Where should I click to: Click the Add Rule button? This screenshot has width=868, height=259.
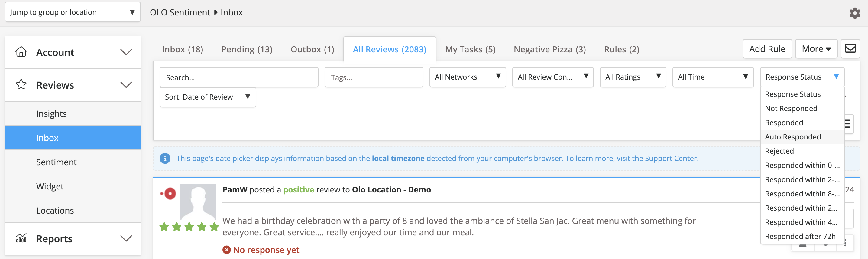(767, 49)
